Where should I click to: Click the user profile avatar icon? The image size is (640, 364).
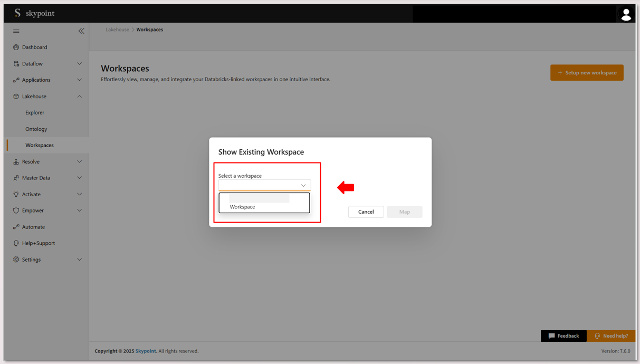(x=626, y=15)
